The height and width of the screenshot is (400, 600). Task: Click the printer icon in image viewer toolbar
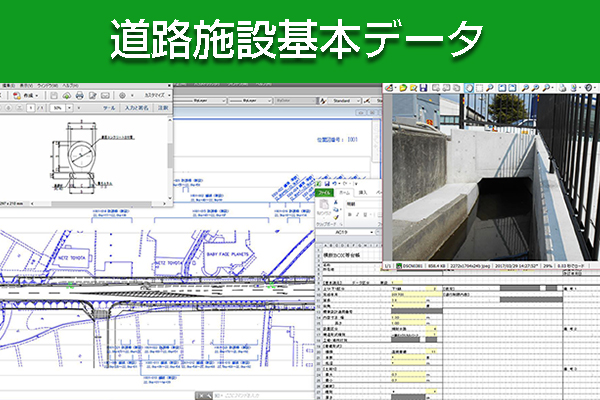point(562,88)
